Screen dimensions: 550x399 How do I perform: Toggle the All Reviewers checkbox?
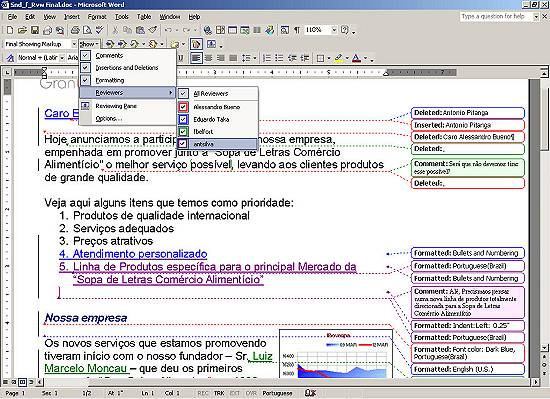click(x=183, y=93)
